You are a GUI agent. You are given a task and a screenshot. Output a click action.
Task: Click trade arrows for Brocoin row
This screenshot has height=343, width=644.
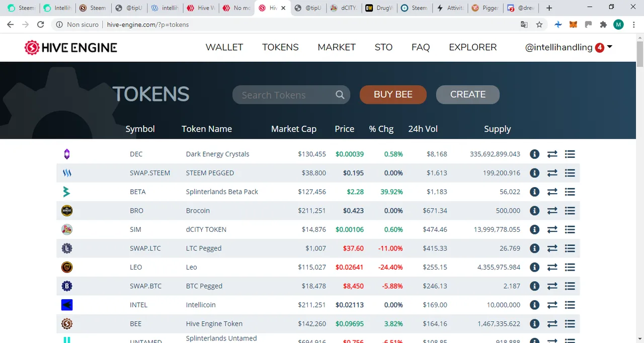[552, 211]
